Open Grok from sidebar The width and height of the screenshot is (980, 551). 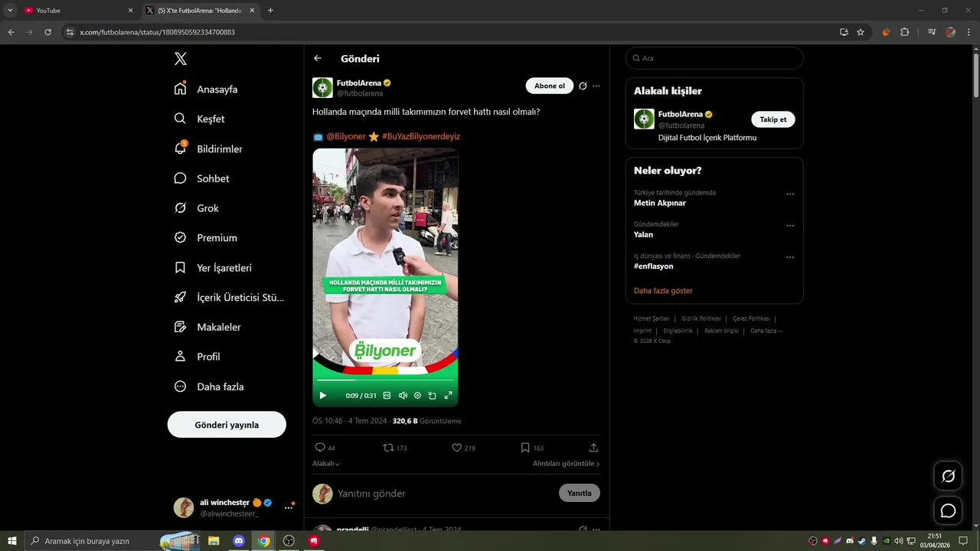[196, 208]
